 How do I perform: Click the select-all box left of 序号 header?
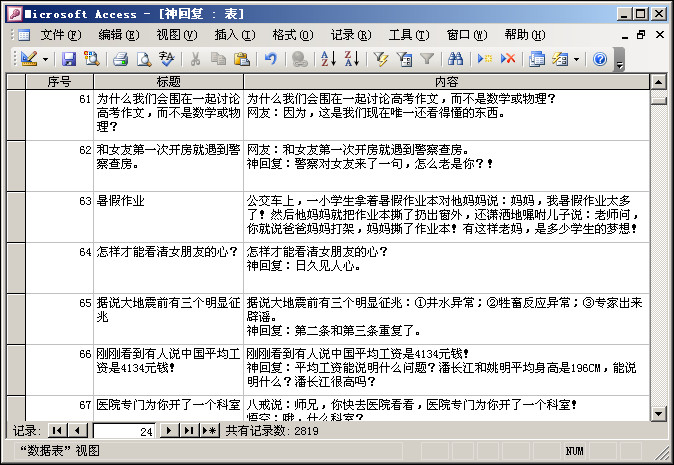(x=16, y=81)
